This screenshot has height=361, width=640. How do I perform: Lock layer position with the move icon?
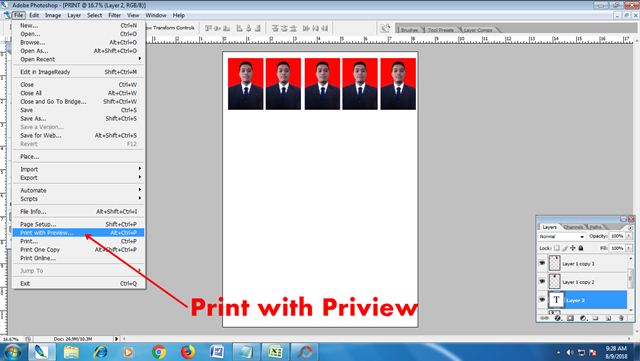(x=573, y=248)
